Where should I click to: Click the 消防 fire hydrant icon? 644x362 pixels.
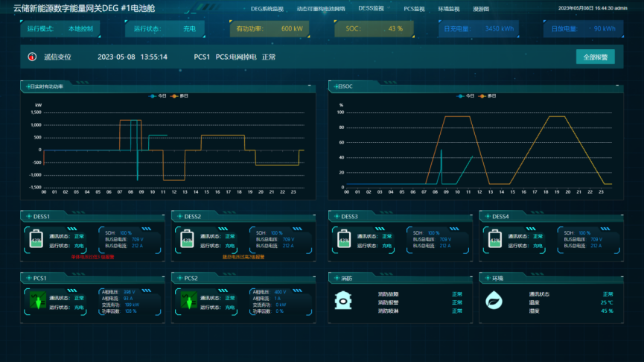click(344, 300)
